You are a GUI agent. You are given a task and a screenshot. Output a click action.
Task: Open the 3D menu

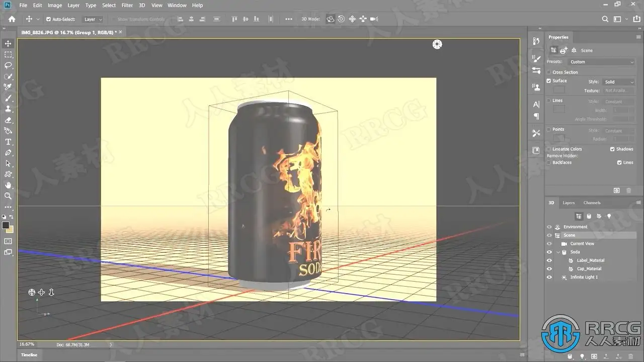[x=142, y=5]
